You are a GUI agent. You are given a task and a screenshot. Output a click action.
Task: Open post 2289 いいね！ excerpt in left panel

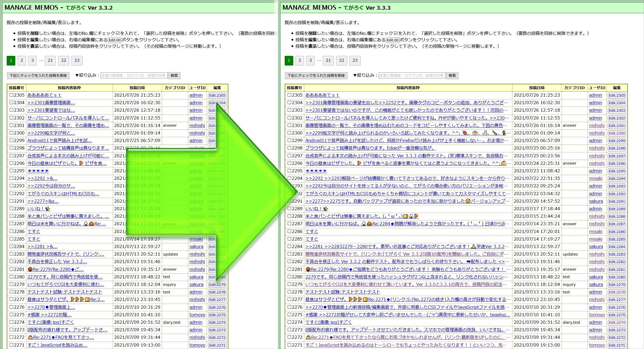point(39,209)
